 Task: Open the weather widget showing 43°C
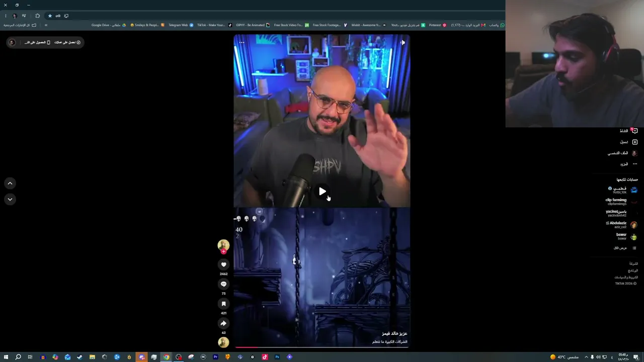(564, 357)
